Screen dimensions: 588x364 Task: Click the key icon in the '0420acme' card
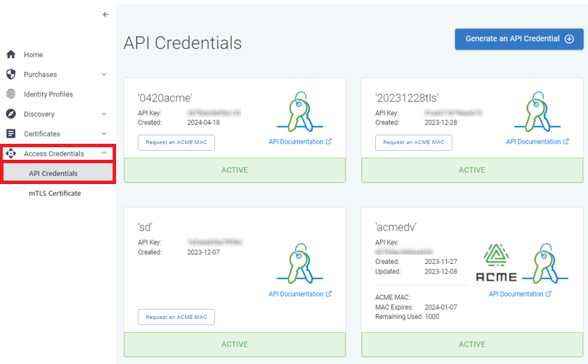(x=300, y=111)
